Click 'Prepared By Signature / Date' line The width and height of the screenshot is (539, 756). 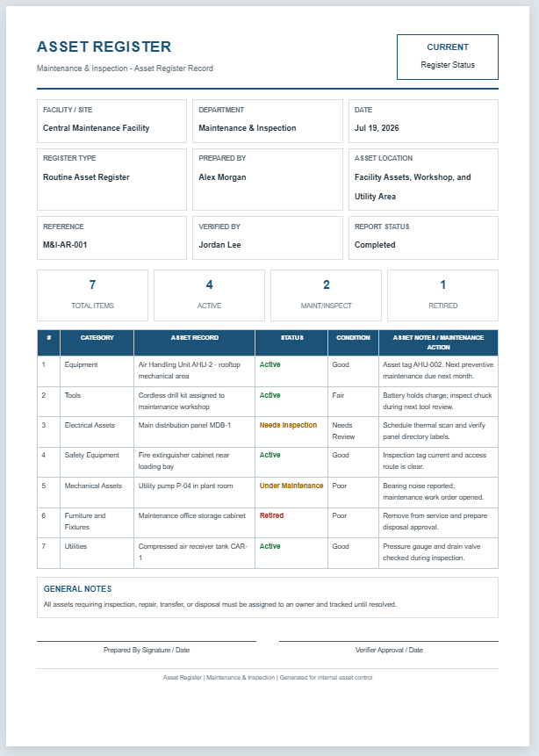coord(147,650)
